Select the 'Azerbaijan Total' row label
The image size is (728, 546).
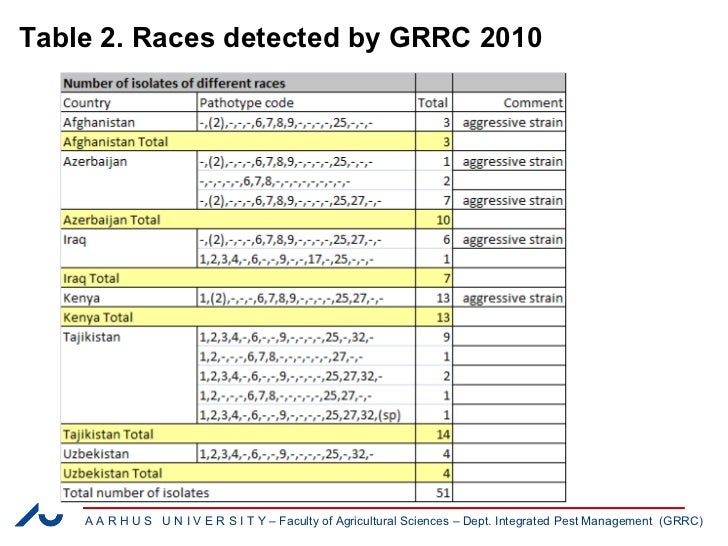[112, 220]
